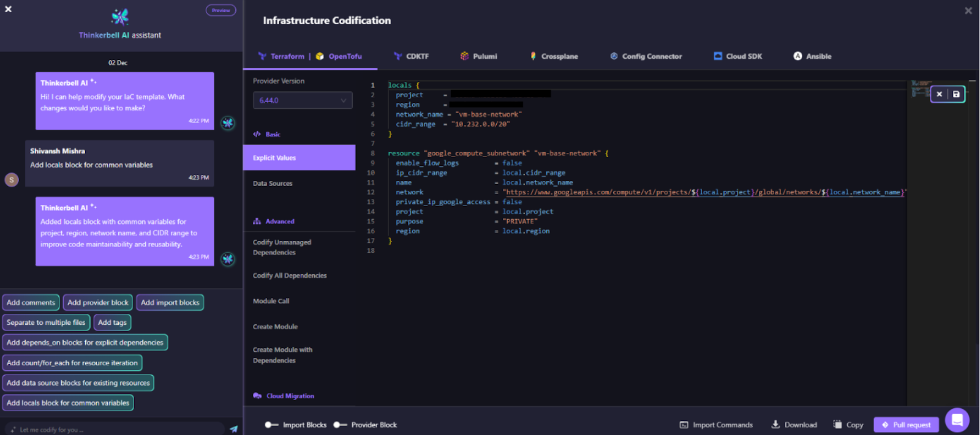The width and height of the screenshot is (980, 435).
Task: Click 'local.cidr_range' value on line 10
Action: (x=534, y=173)
